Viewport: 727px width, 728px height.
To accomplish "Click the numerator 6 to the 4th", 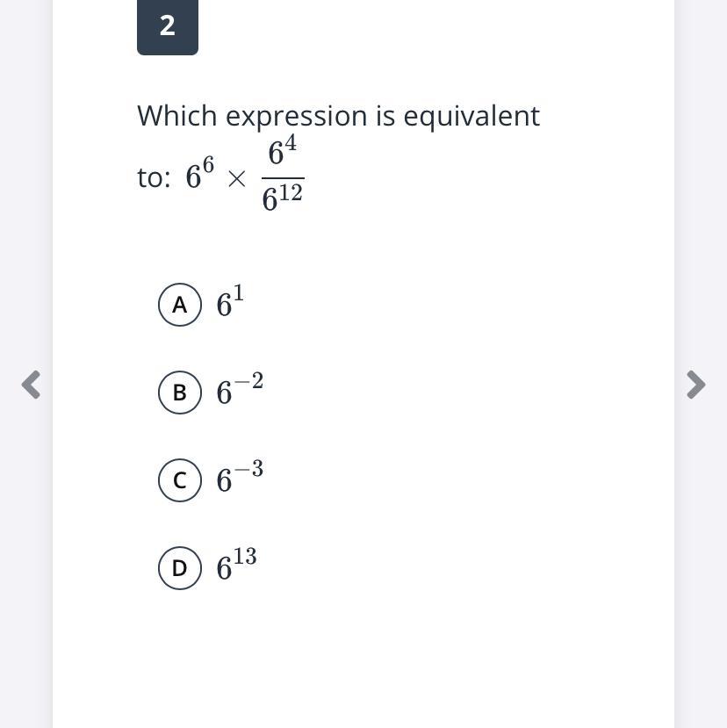I will tap(283, 153).
